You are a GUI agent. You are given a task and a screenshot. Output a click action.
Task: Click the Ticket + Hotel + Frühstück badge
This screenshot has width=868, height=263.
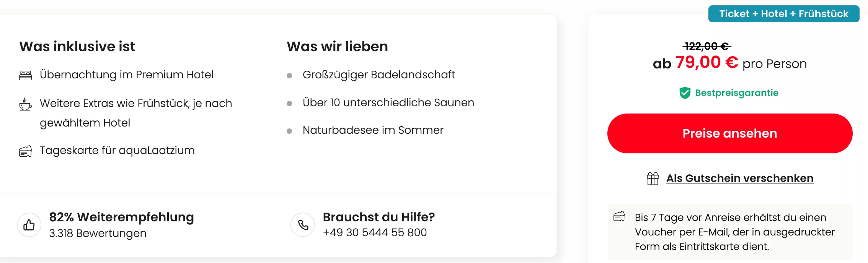pyautogui.click(x=783, y=14)
